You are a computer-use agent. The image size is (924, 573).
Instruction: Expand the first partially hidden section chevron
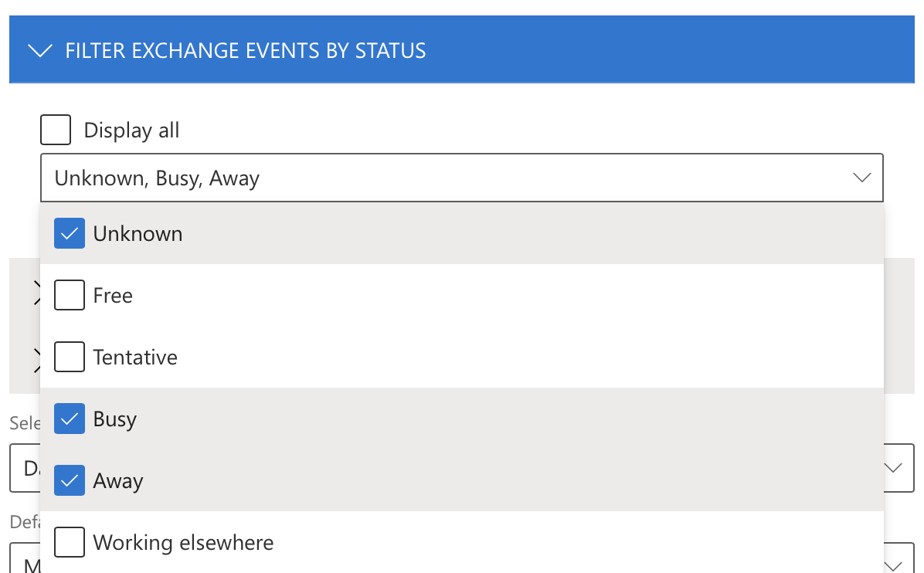click(x=36, y=293)
